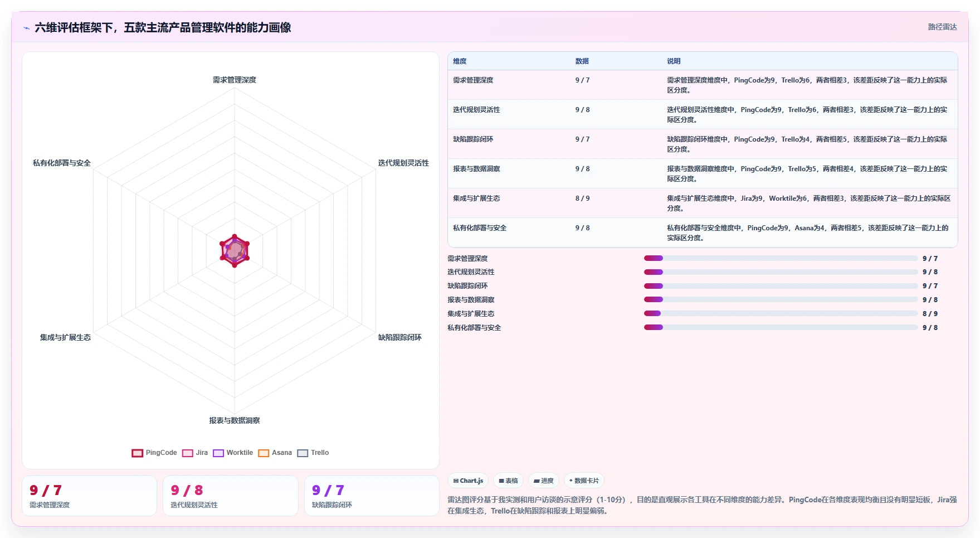The image size is (980, 538).
Task: Click 迭代规划灵活性 progress bar
Action: [x=781, y=272]
